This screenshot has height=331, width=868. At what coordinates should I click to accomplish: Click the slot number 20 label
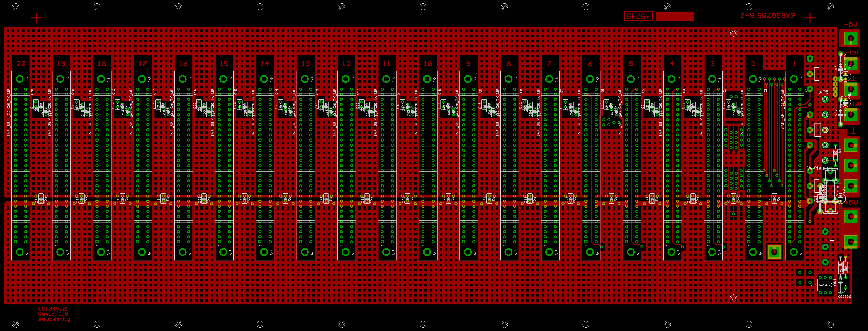[x=21, y=64]
